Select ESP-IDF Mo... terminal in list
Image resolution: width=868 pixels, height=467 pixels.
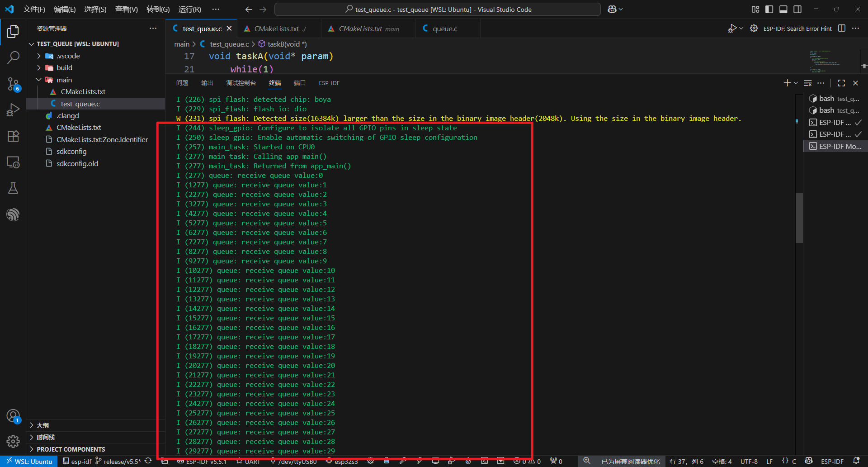835,146
